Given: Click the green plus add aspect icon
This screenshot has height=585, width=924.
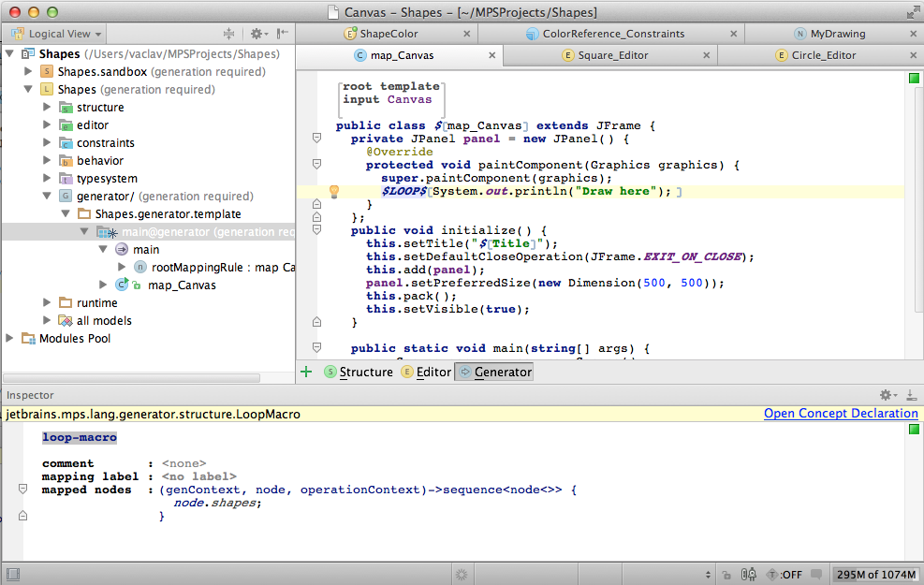Looking at the screenshot, I should tap(306, 372).
